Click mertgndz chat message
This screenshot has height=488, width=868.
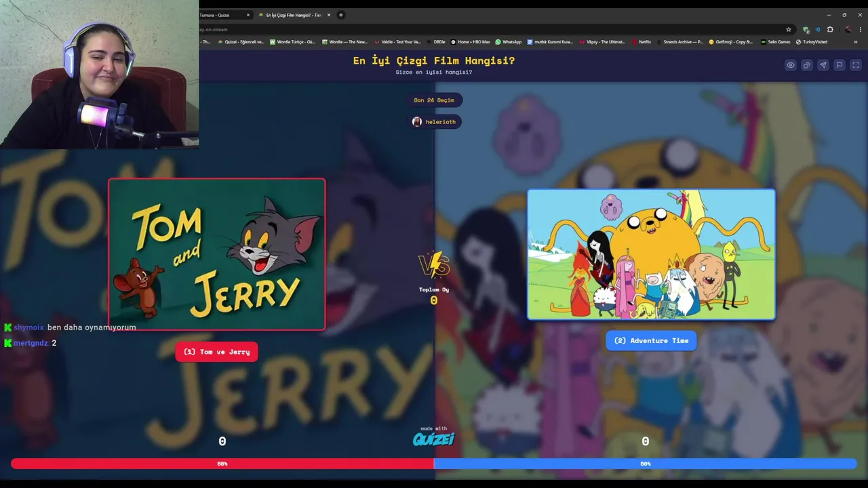[x=31, y=343]
